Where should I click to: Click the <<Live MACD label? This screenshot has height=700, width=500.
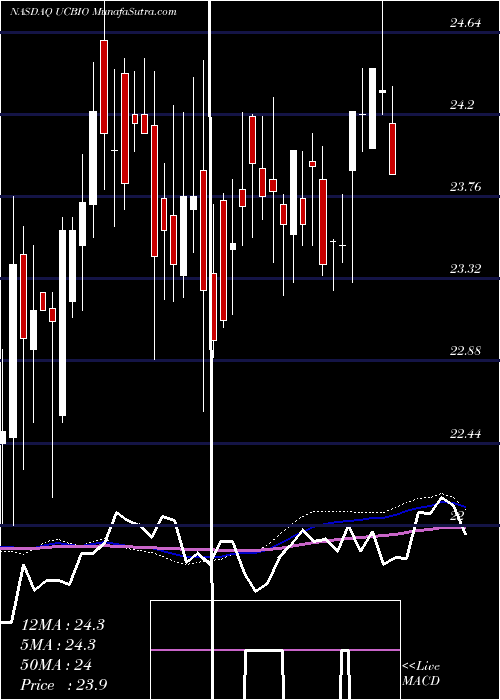(x=421, y=673)
